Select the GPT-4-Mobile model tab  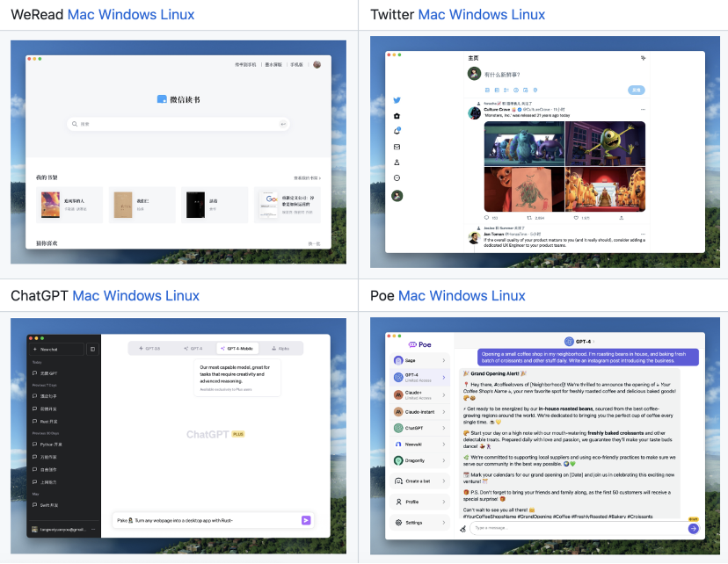236,348
